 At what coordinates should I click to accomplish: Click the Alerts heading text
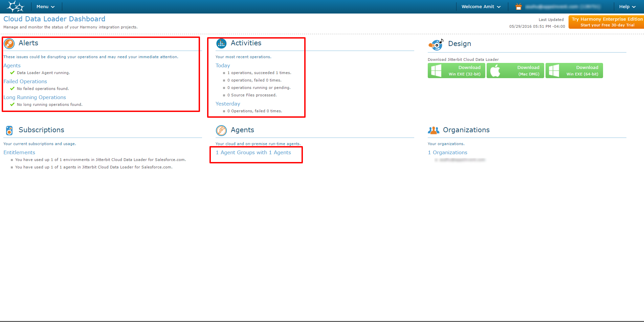(x=28, y=43)
